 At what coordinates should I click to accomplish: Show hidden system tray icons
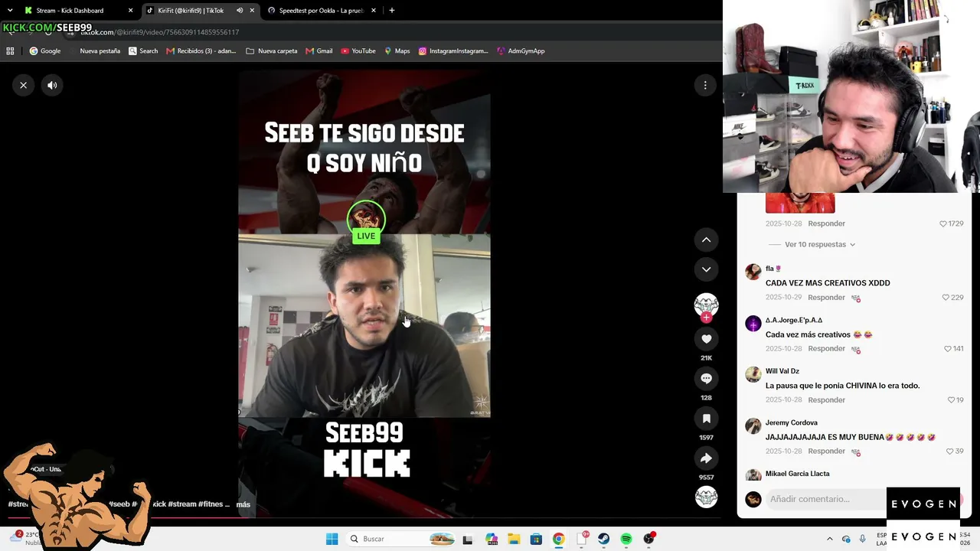pos(829,539)
